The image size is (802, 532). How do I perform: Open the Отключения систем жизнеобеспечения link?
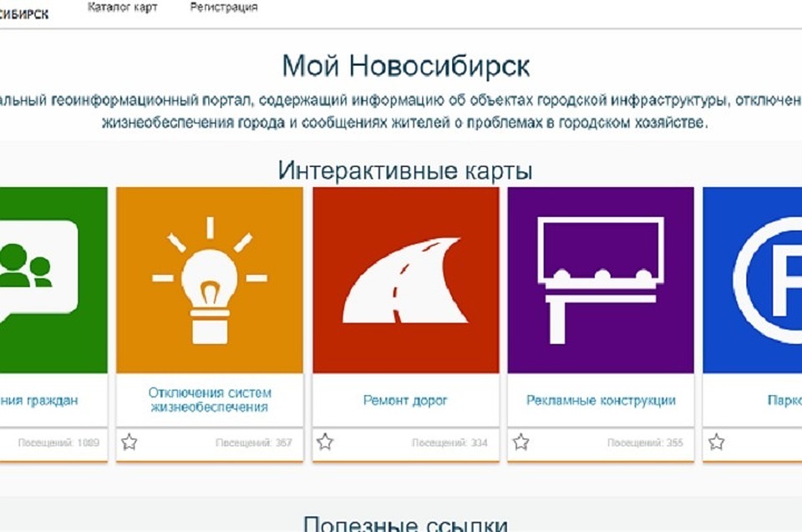pos(210,400)
